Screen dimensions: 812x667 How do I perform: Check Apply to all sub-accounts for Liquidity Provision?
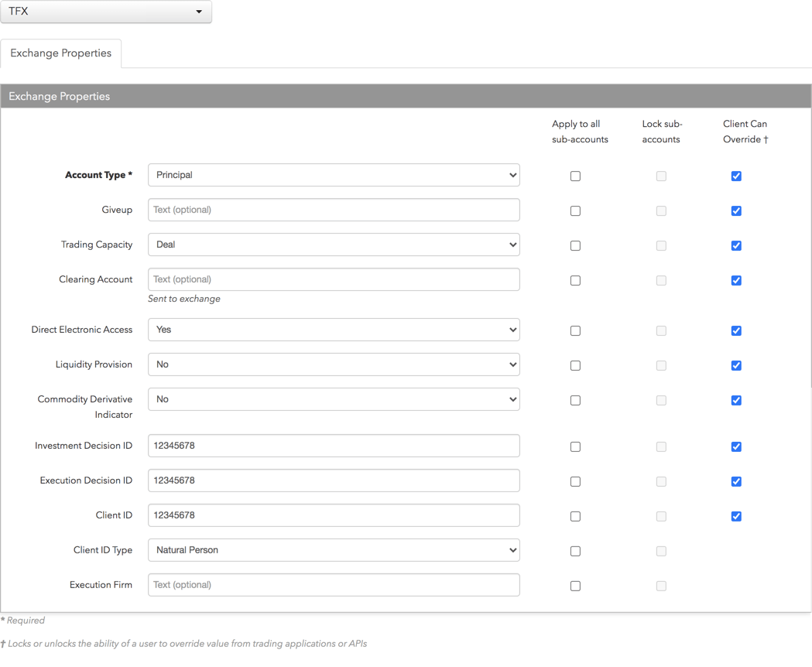coord(575,365)
